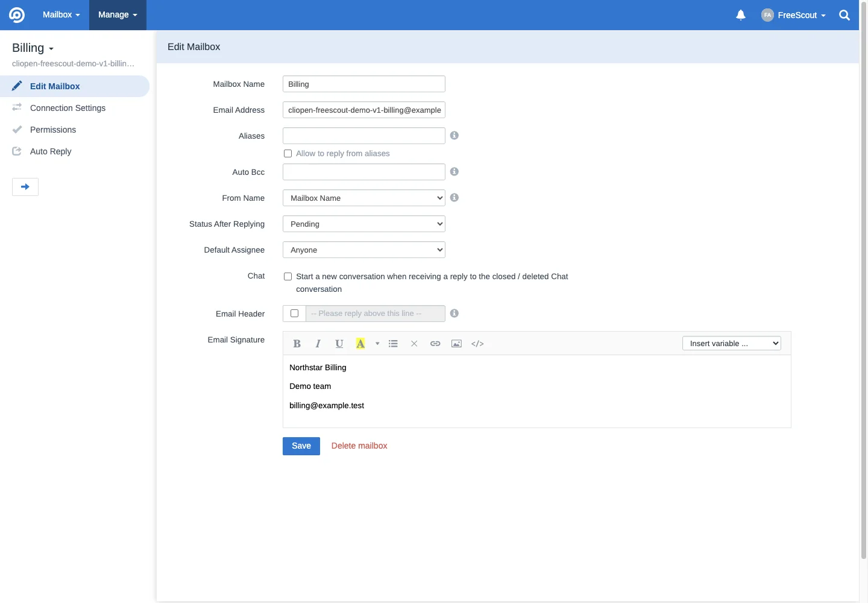Open Status After Replying dropdown

coord(364,224)
